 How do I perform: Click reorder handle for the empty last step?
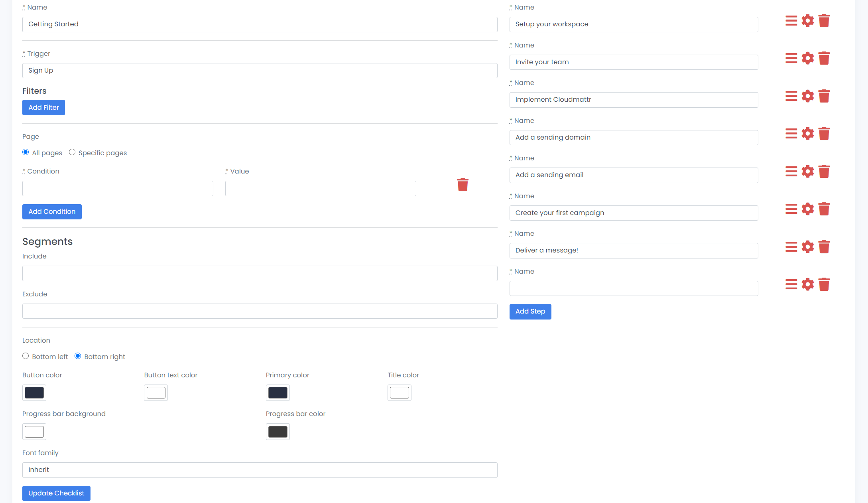coord(791,284)
